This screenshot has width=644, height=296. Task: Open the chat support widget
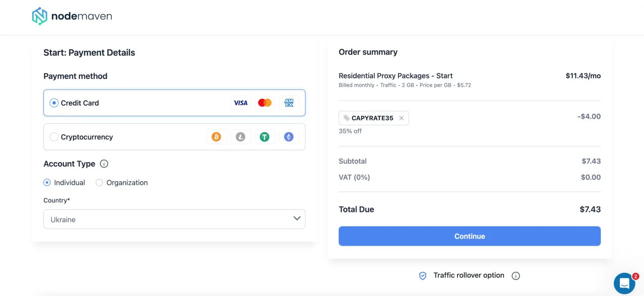(x=624, y=284)
